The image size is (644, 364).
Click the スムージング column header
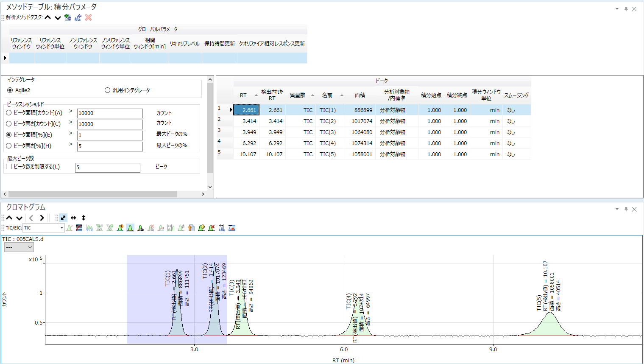pyautogui.click(x=516, y=95)
